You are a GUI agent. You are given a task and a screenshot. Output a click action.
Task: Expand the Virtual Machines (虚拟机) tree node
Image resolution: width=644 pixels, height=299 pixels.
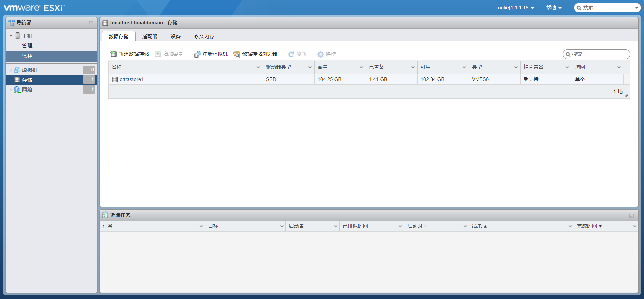(11, 70)
